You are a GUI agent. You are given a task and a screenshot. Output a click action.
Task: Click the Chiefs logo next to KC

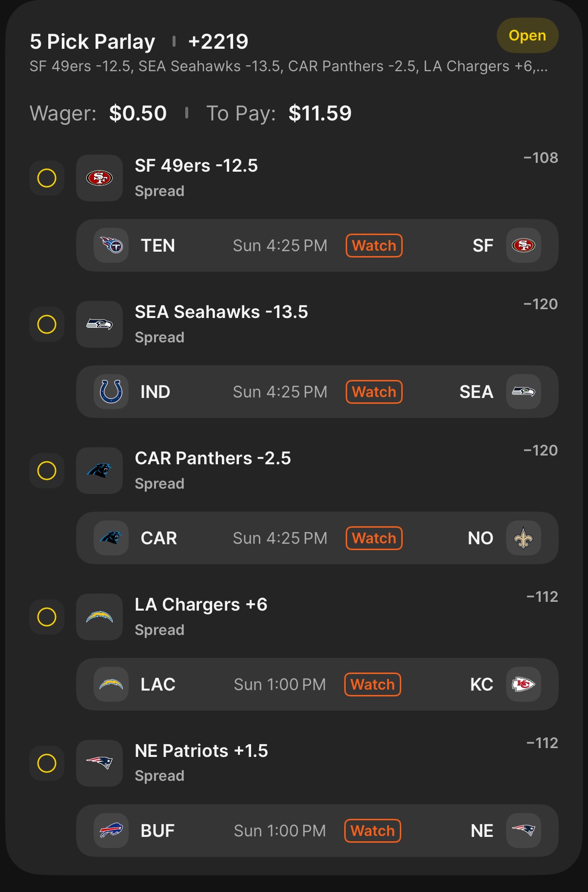pyautogui.click(x=523, y=684)
